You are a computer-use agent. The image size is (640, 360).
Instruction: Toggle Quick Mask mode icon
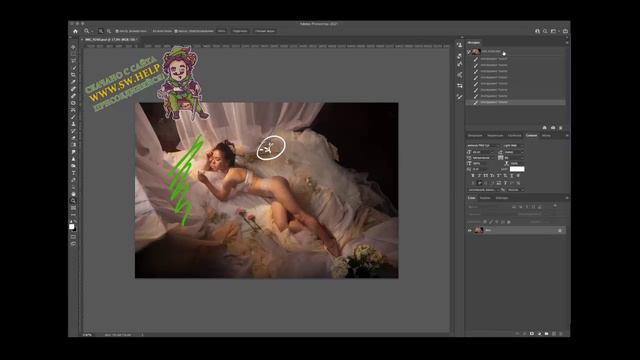point(73,237)
